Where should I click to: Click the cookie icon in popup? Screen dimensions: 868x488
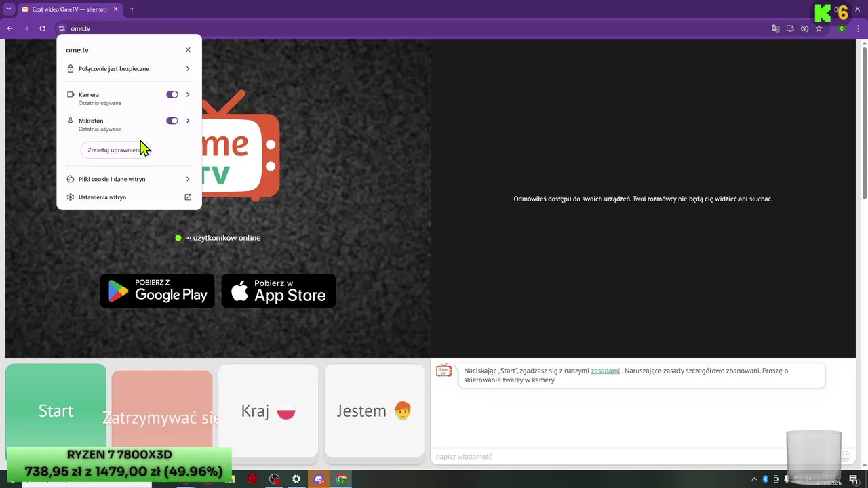pos(71,179)
